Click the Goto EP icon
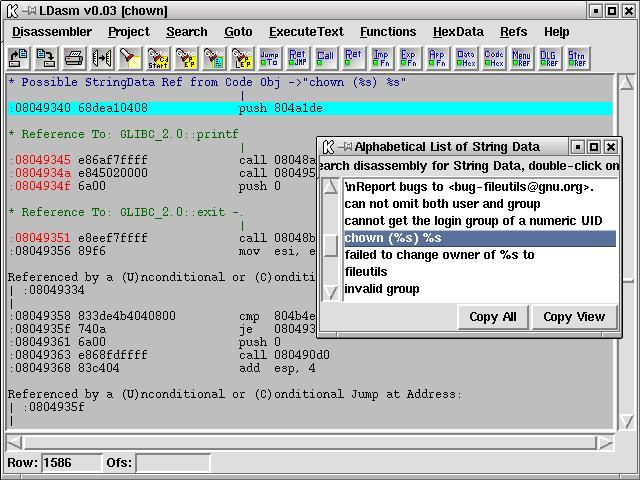The image size is (640, 480). [x=186, y=58]
